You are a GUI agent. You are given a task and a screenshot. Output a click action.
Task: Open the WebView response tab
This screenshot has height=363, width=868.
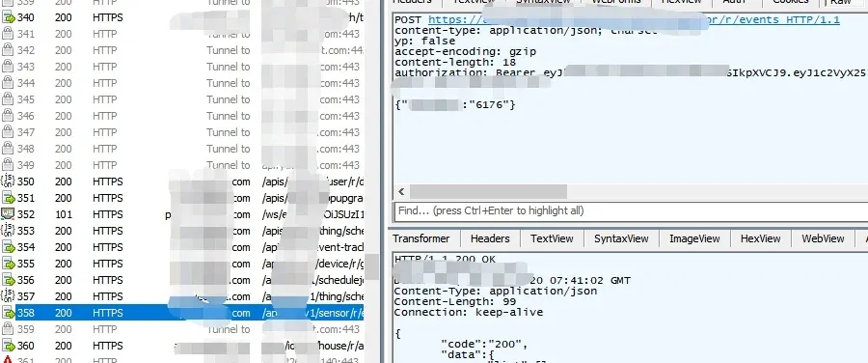(x=824, y=238)
